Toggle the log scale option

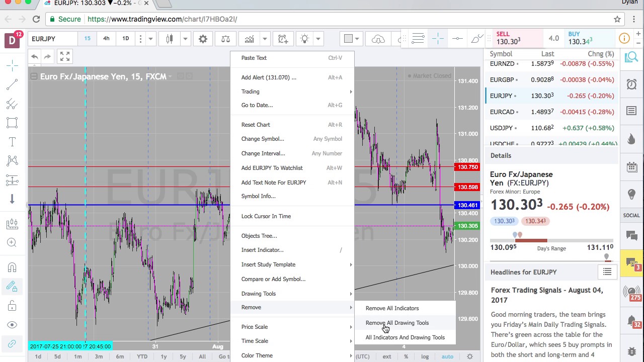[425, 356]
